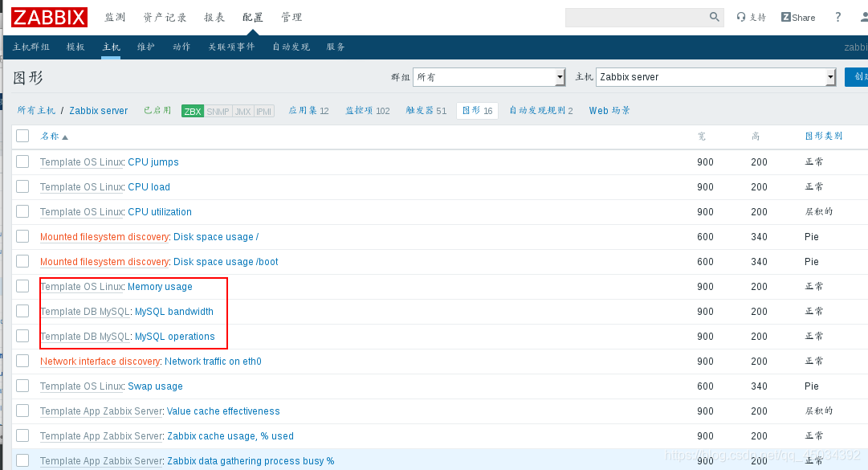868x470 pixels.
Task: Check the Memory usage graph row
Action: pyautogui.click(x=22, y=286)
